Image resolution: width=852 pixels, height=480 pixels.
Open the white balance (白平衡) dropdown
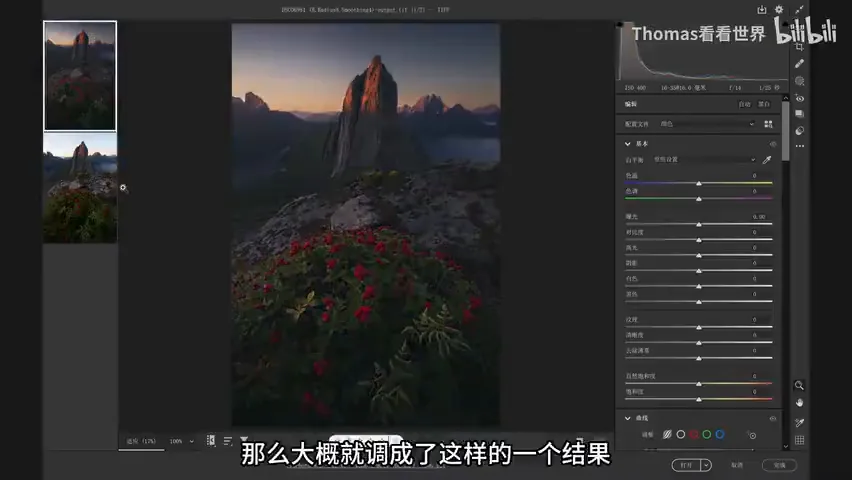705,160
